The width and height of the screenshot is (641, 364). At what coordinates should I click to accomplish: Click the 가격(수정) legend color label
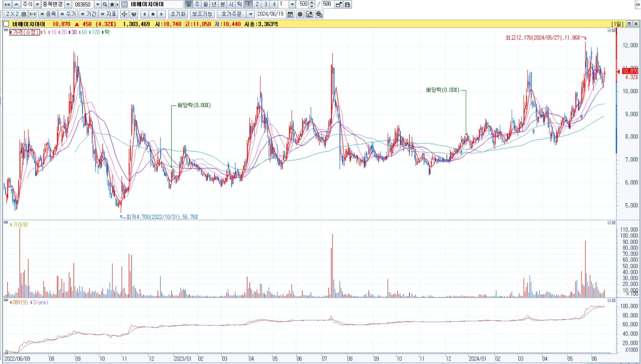[x=24, y=32]
